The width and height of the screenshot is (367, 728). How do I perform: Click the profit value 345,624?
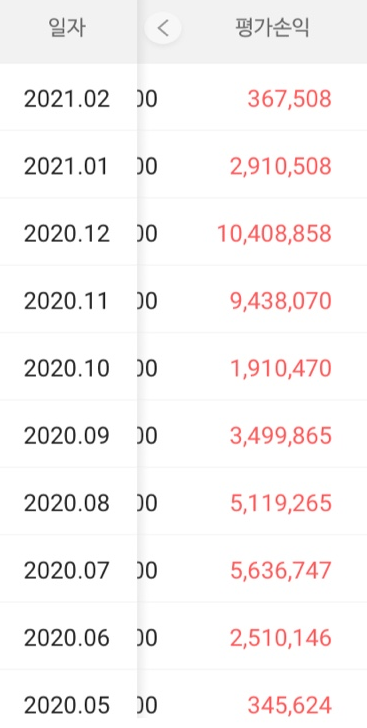[x=289, y=705]
